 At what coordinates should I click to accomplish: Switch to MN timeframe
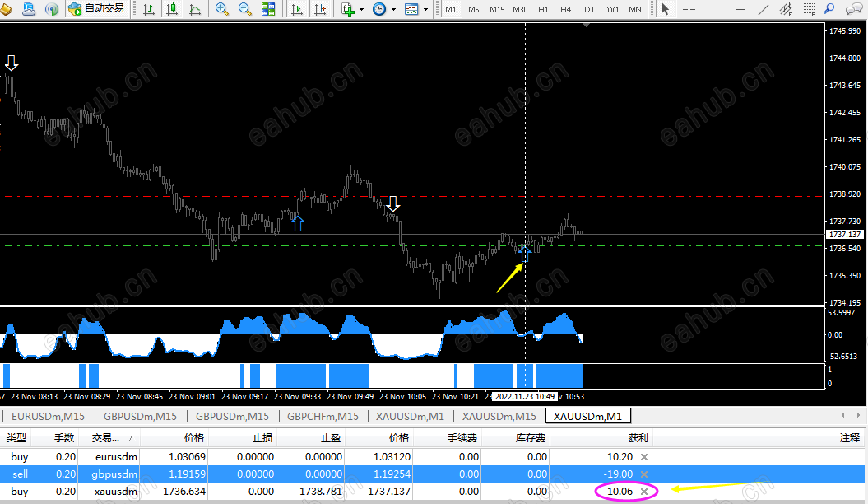pyautogui.click(x=635, y=9)
